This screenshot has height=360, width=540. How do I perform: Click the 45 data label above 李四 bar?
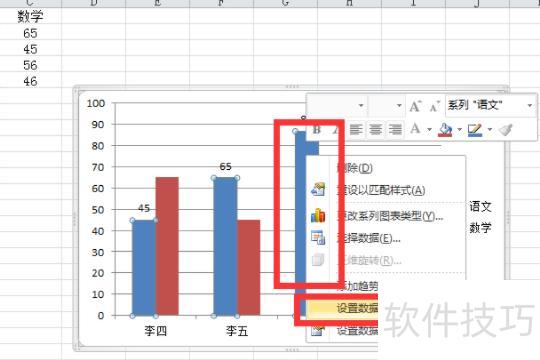tap(144, 208)
